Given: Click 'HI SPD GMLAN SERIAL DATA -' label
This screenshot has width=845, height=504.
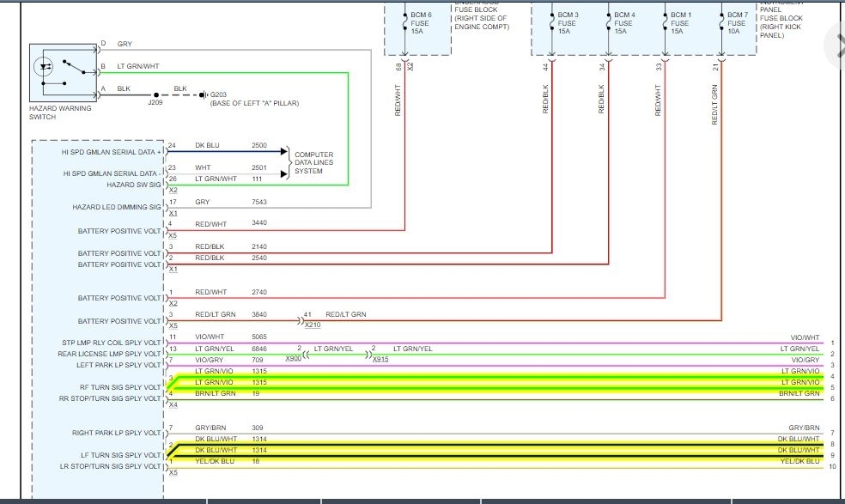Looking at the screenshot, I should (x=112, y=173).
